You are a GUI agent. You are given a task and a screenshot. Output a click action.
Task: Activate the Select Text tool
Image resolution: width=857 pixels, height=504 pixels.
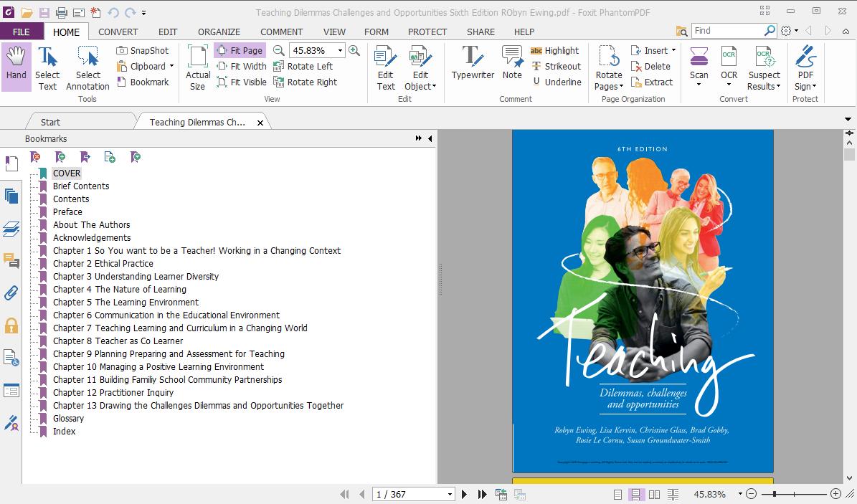pos(47,68)
